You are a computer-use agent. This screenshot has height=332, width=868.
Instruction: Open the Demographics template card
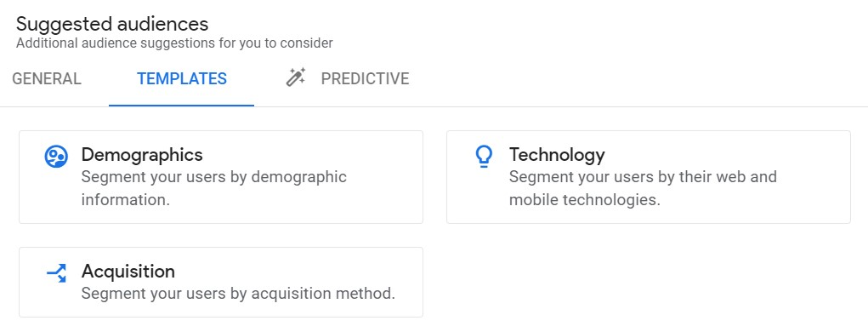(221, 177)
